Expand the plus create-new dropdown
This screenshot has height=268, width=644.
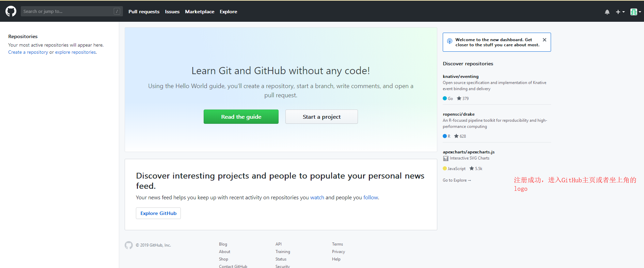click(620, 12)
